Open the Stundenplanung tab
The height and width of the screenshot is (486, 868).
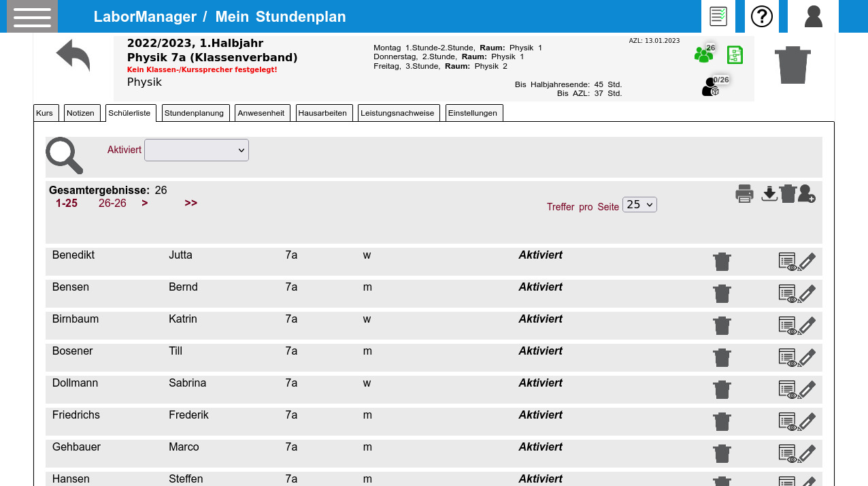196,113
